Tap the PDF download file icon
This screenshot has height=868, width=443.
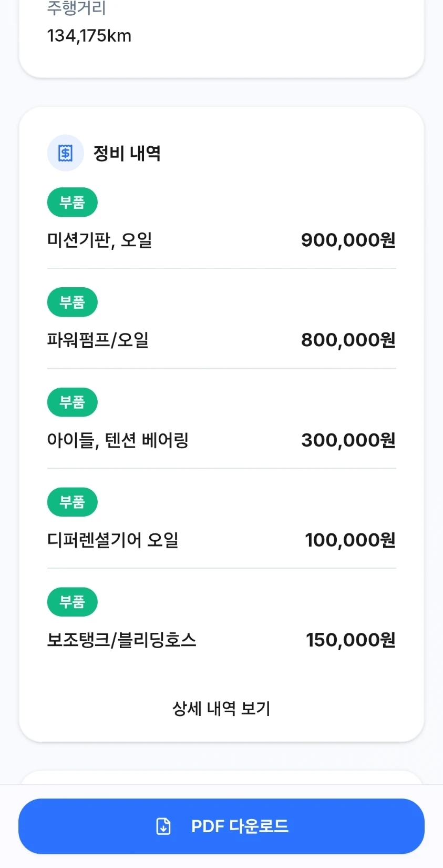pyautogui.click(x=163, y=826)
